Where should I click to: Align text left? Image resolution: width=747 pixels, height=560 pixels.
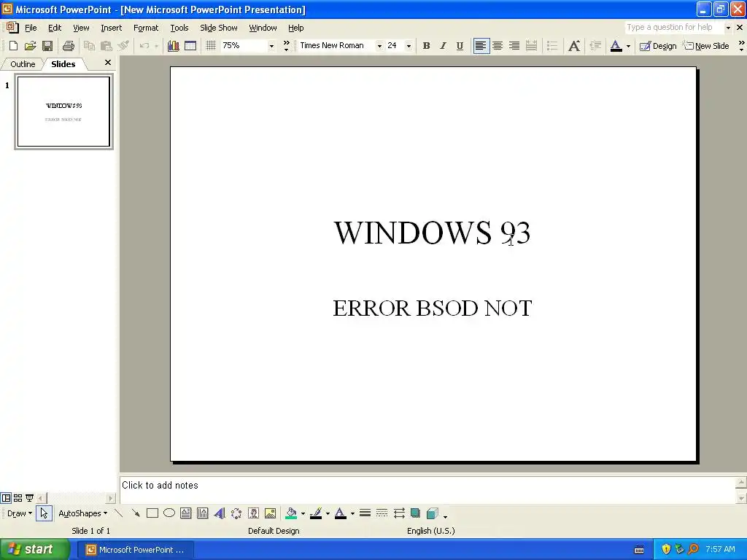pos(481,46)
